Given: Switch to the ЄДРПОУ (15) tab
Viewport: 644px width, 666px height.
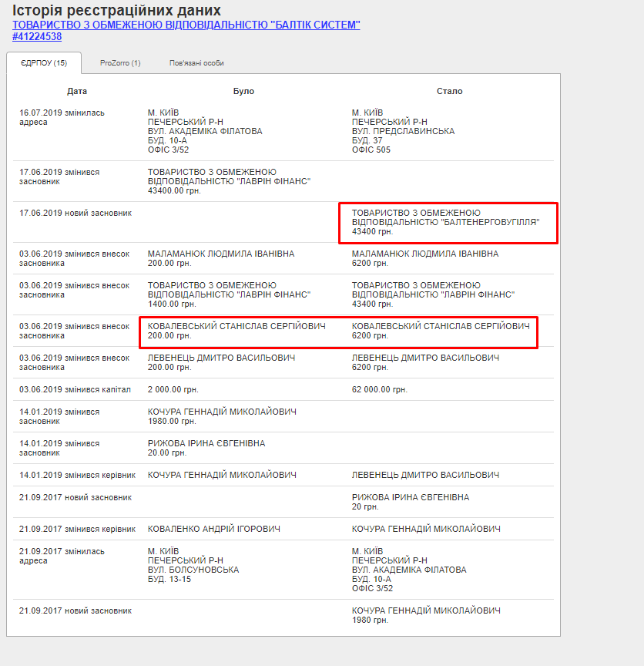Looking at the screenshot, I should point(44,63).
